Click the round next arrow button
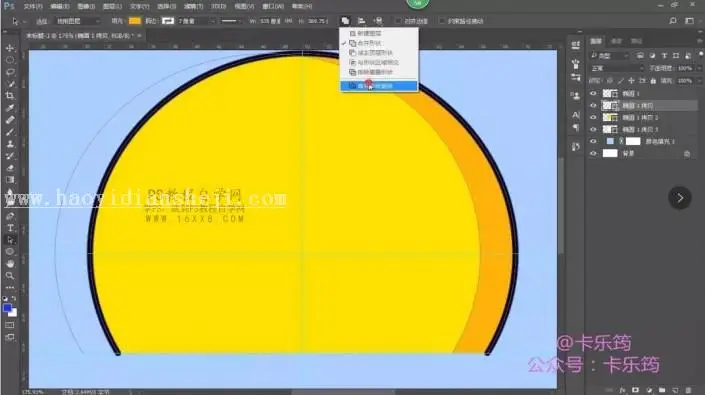The image size is (705, 395). 680,198
